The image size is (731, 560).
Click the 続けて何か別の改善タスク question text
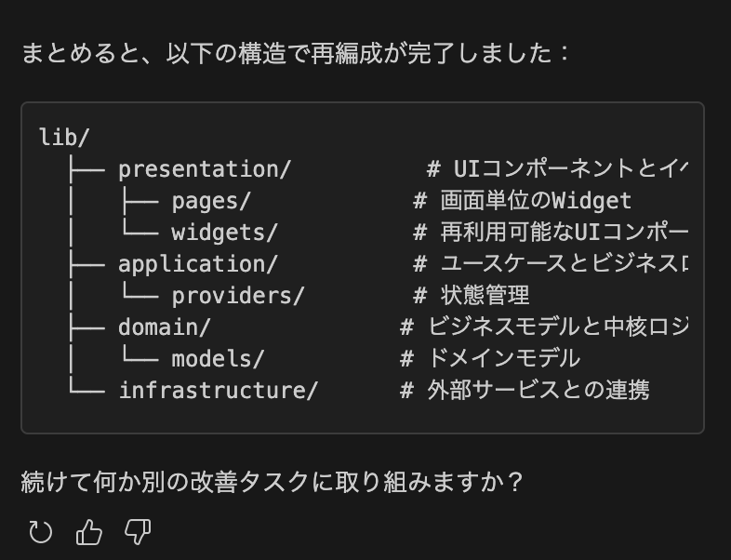272,482
